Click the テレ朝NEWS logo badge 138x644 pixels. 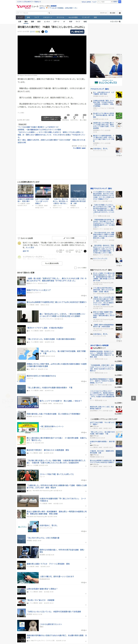[77, 32]
